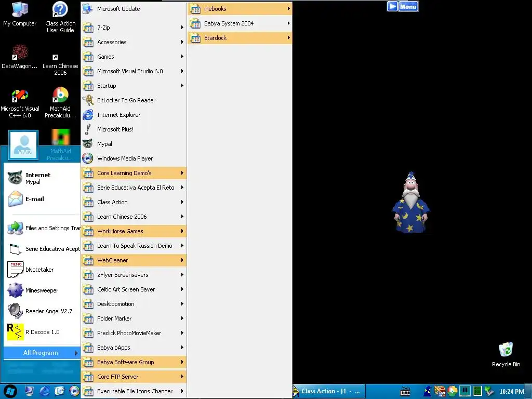The image size is (532, 399).
Task: Open Windows Media Player from programs list
Action: point(134,158)
